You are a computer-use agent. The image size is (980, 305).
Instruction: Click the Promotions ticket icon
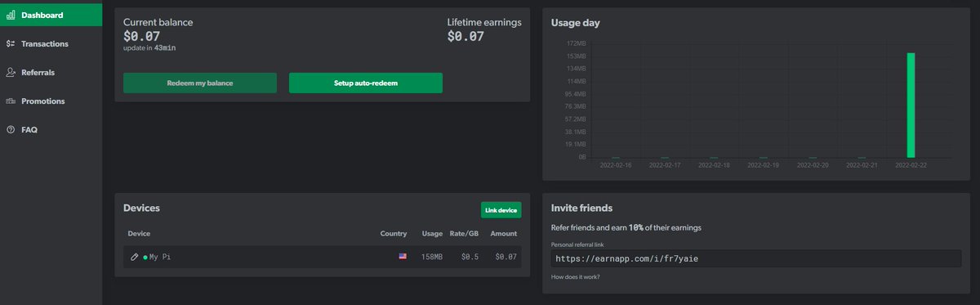click(x=11, y=101)
